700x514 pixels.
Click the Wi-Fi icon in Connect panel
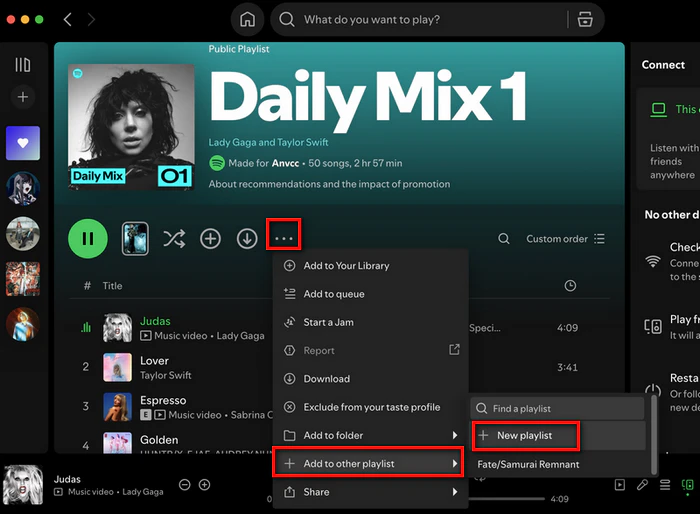[653, 261]
